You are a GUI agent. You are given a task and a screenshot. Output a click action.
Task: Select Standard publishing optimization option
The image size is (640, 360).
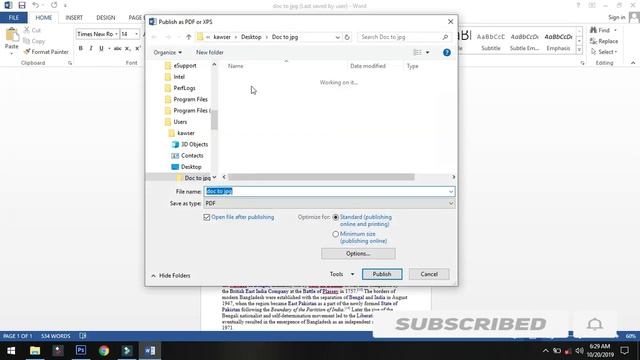pos(336,218)
